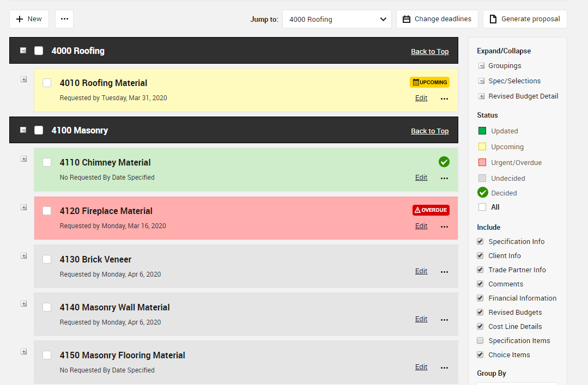
Task: Toggle Spec/Selections expand/collapse option
Action: [481, 81]
